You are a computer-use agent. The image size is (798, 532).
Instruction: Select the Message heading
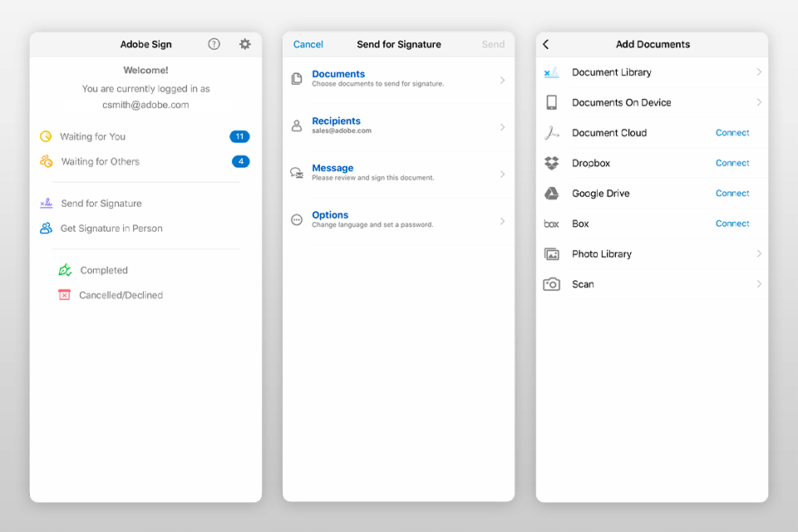[x=332, y=168]
